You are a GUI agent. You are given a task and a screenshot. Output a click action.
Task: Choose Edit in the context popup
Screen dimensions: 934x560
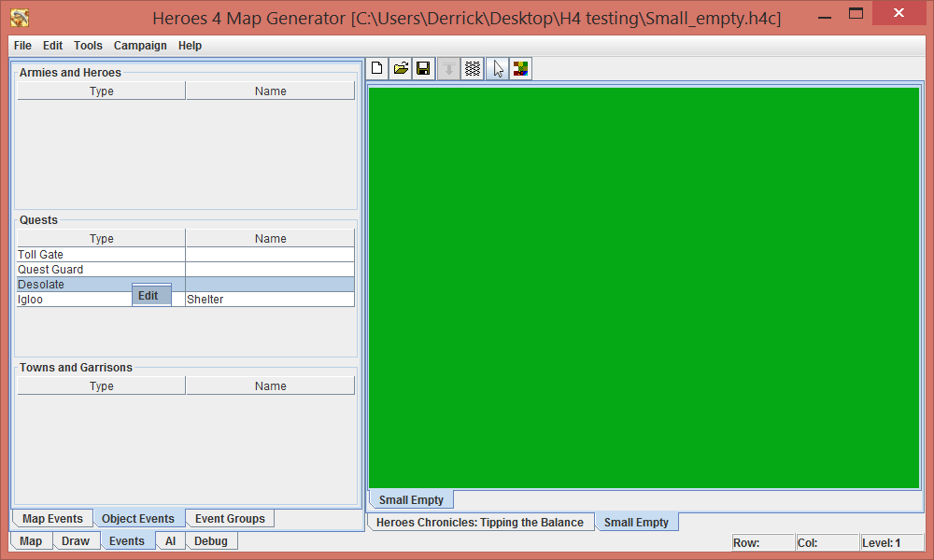click(x=151, y=295)
